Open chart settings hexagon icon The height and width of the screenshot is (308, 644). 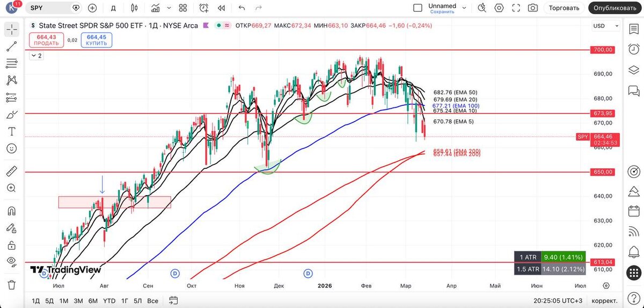click(499, 8)
